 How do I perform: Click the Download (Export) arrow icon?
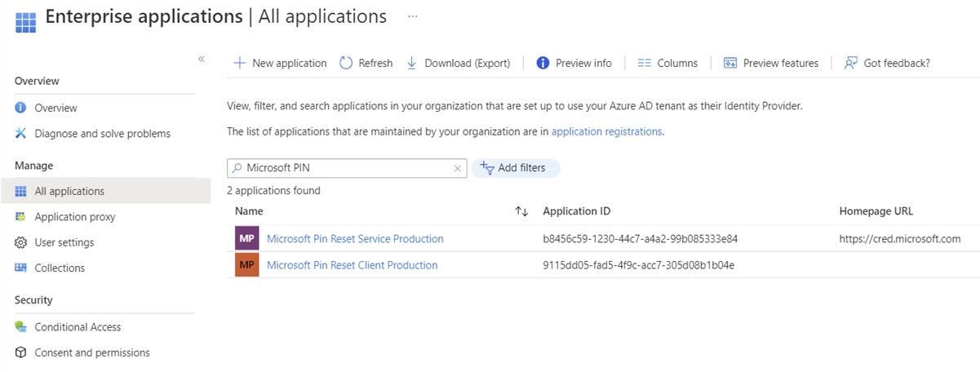pos(412,63)
